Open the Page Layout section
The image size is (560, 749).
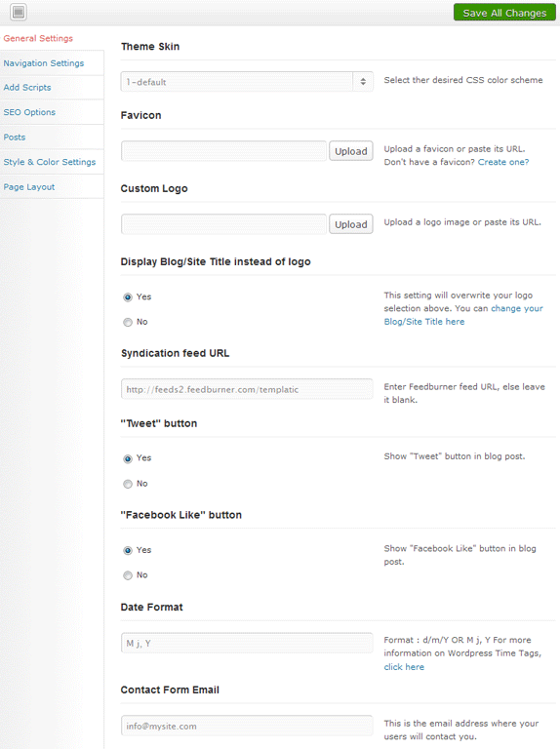pyautogui.click(x=28, y=187)
